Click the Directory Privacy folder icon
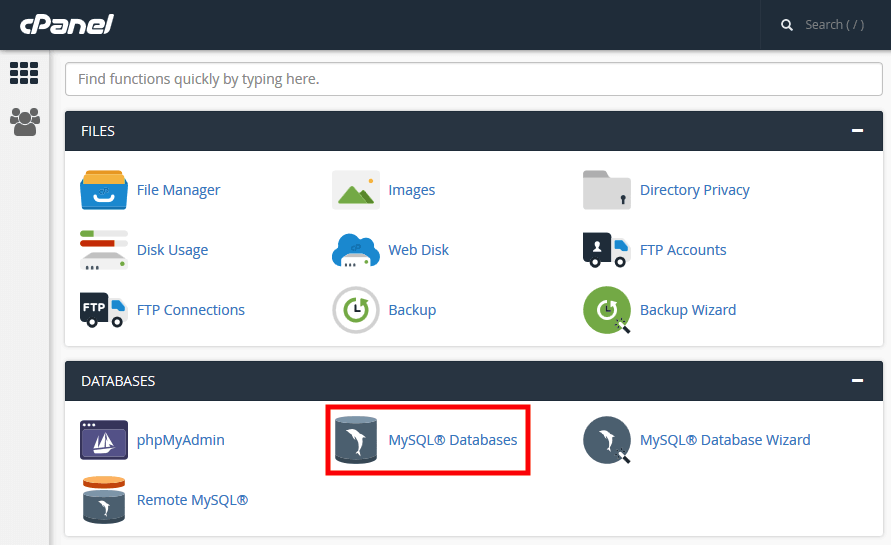 pos(607,190)
